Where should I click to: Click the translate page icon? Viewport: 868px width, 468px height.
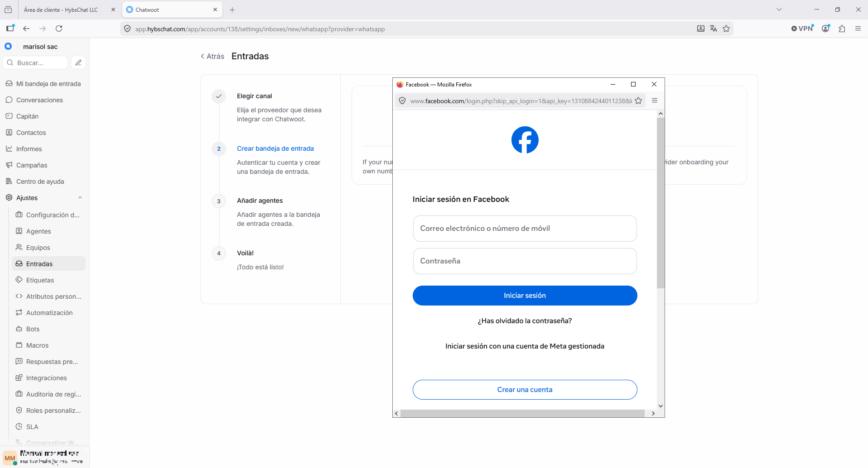[714, 29]
